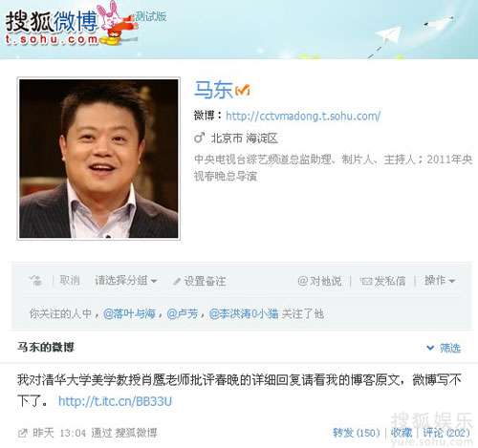Click the Sohu Weibo rabbit mascot logo
Screen dimensions: 478x448
pos(117,23)
